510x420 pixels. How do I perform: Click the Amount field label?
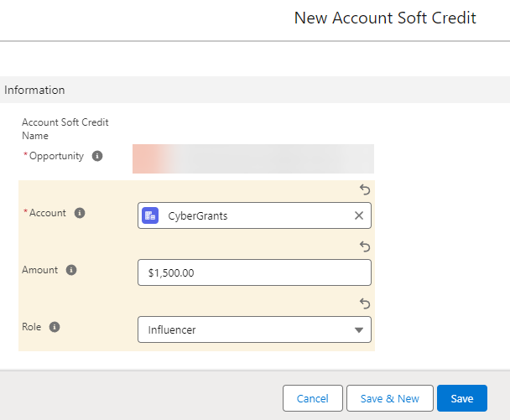click(x=39, y=270)
